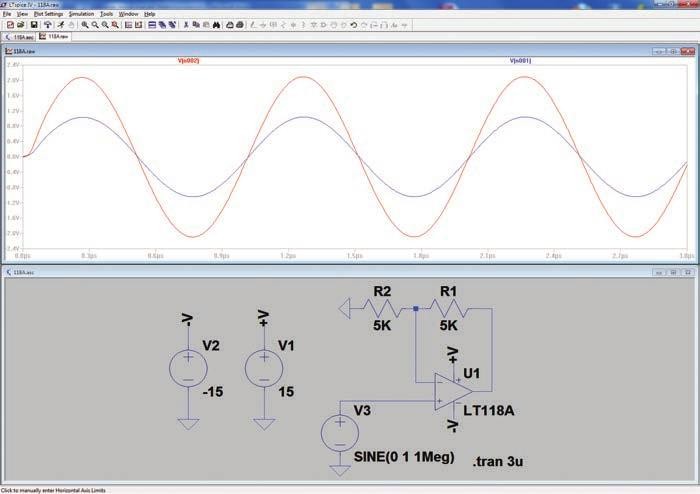Click the -15 value of V2
Viewport: 700px width, 494px height.
[212, 392]
